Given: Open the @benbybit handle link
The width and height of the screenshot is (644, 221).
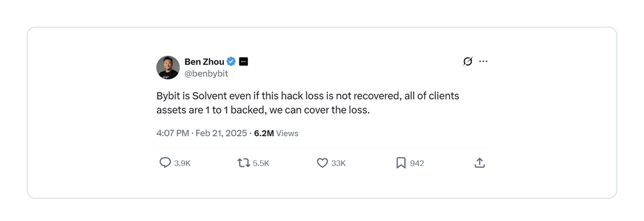Looking at the screenshot, I should tap(206, 74).
